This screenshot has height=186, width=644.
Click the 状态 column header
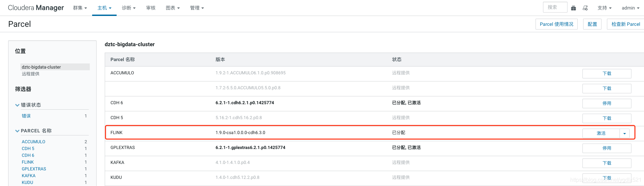(x=397, y=59)
